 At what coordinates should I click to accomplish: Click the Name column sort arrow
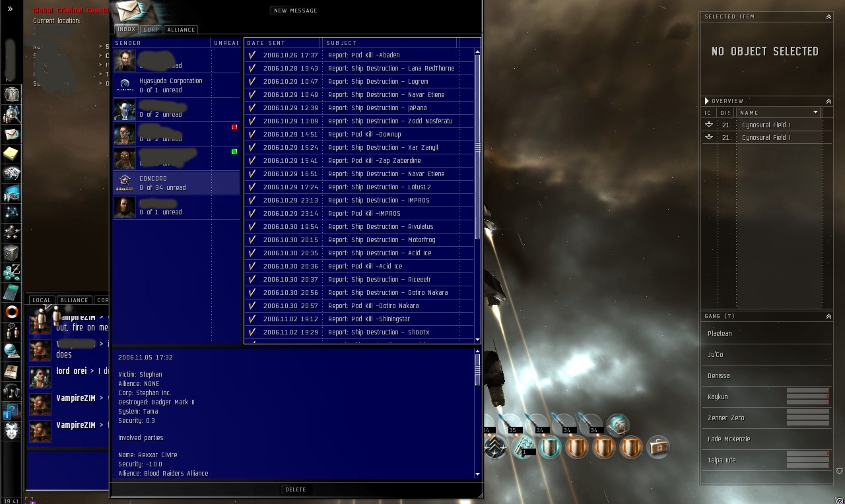click(x=815, y=113)
